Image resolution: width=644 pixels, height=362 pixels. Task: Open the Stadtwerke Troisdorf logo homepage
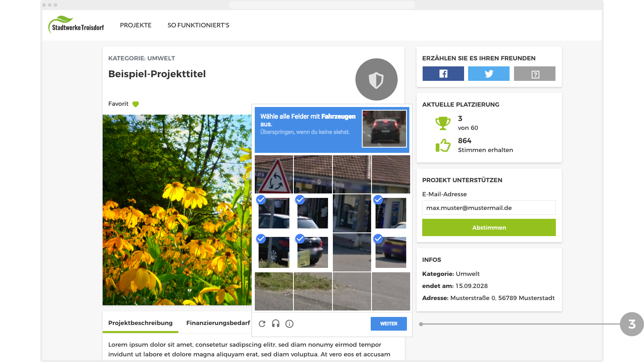pyautogui.click(x=76, y=25)
